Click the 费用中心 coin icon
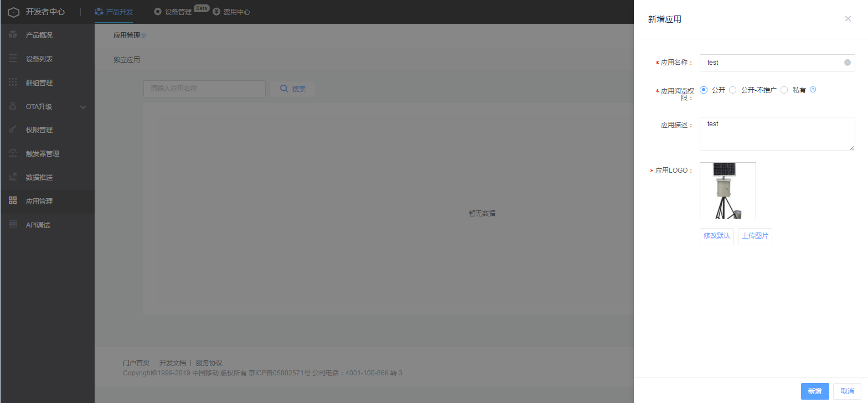The width and height of the screenshot is (868, 403). pyautogui.click(x=216, y=12)
